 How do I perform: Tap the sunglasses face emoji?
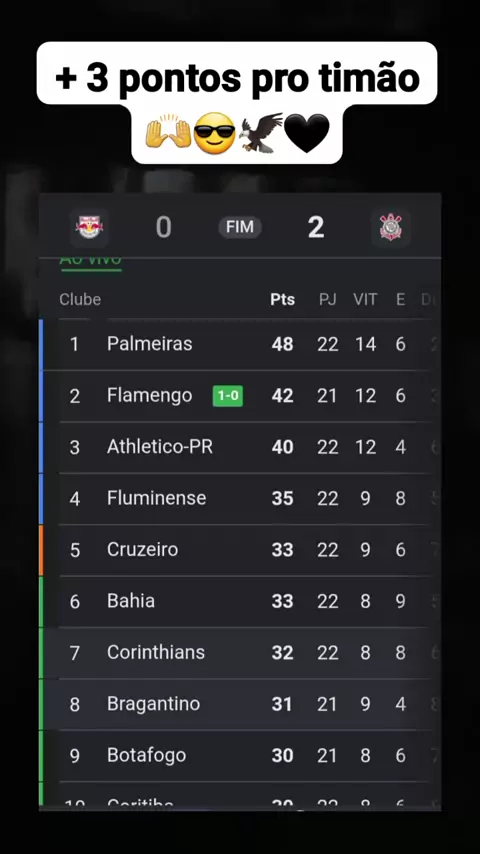(x=215, y=133)
